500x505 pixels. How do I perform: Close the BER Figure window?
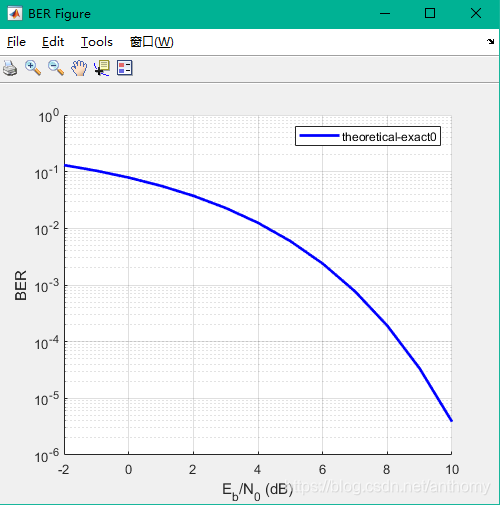point(476,14)
